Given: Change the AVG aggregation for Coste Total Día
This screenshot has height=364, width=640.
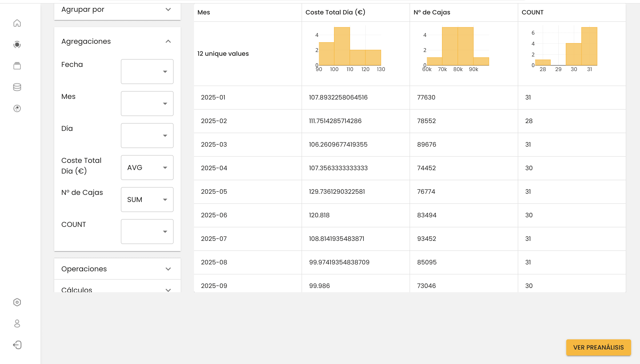Looking at the screenshot, I should (147, 168).
